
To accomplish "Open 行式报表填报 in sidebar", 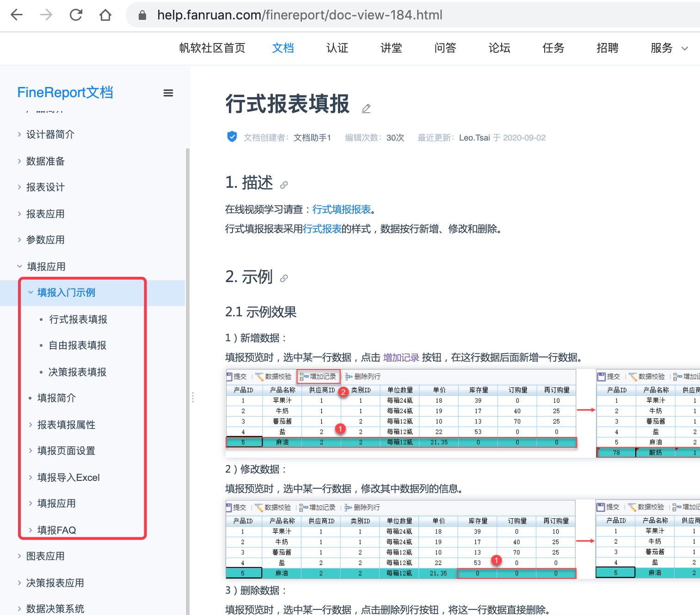I will [78, 320].
